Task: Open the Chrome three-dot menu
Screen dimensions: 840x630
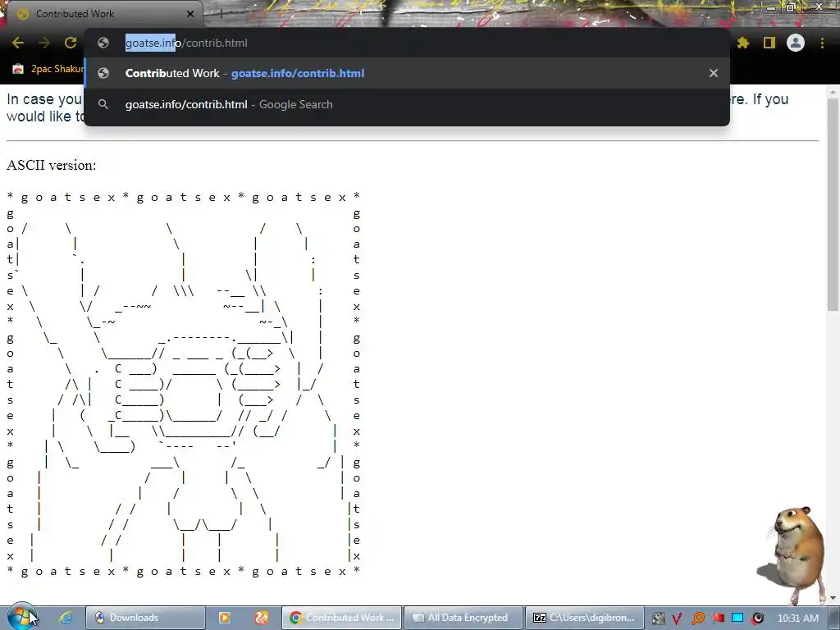Action: (x=822, y=43)
